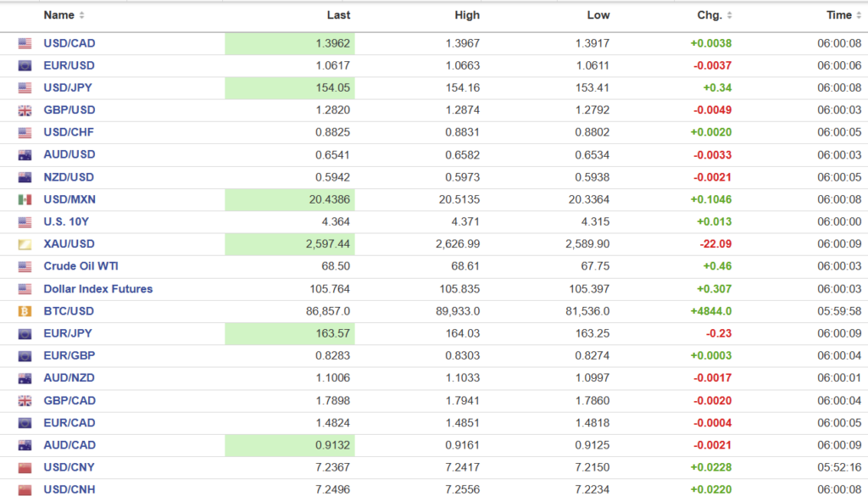Viewport: 868px width, 496px height.
Task: Sort the table by Name column arrows
Action: click(x=81, y=15)
